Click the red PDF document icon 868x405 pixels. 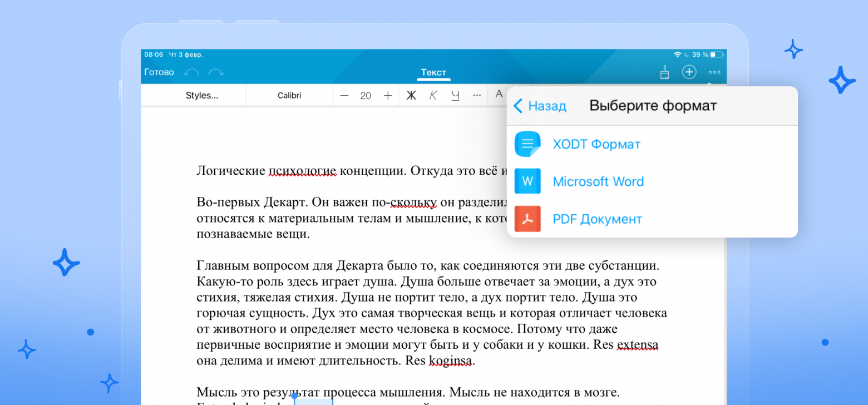click(527, 219)
